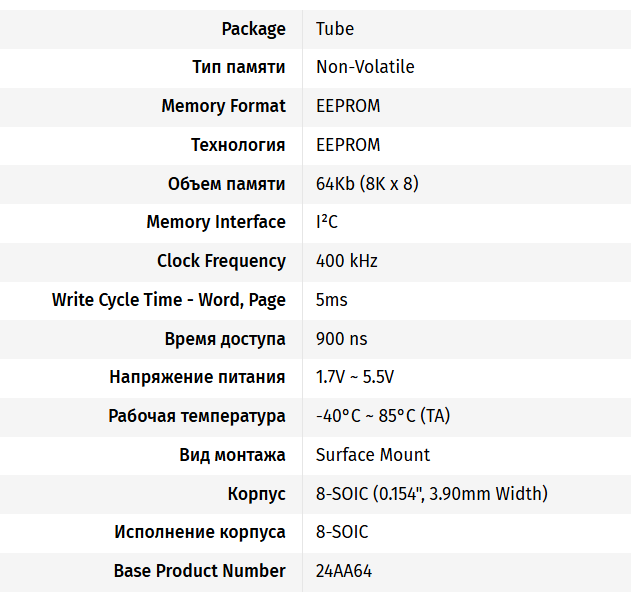This screenshot has height=604, width=631.
Task: Select the "5ms" write cycle value
Action: (332, 300)
